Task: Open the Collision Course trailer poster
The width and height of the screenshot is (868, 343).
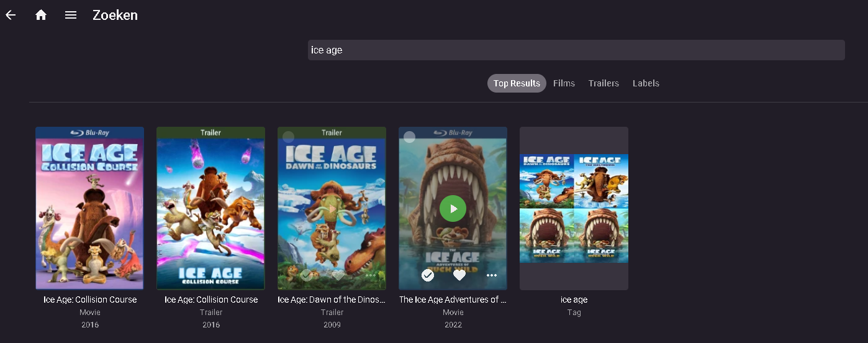Action: (210, 208)
